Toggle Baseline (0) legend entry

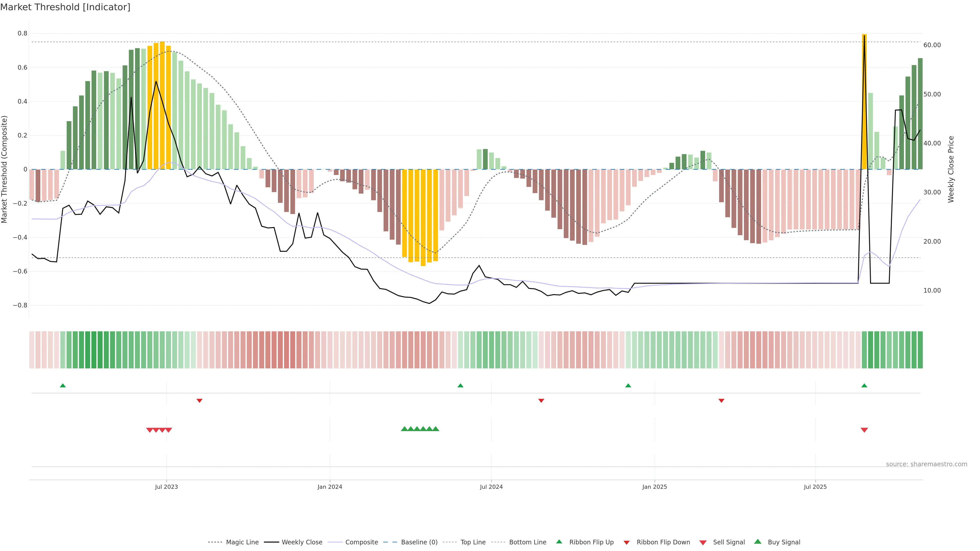click(419, 542)
